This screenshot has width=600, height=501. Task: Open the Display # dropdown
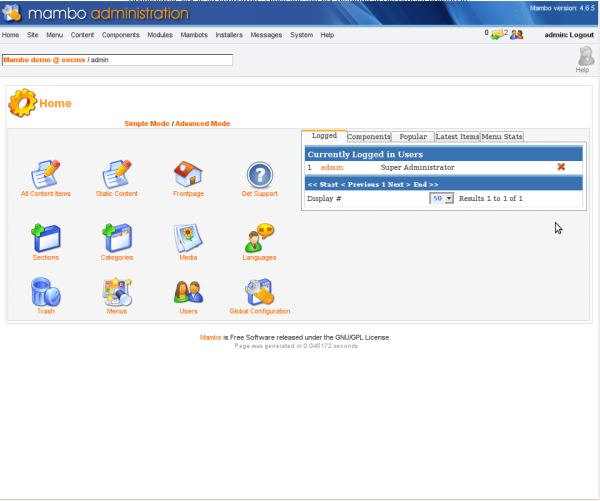442,198
